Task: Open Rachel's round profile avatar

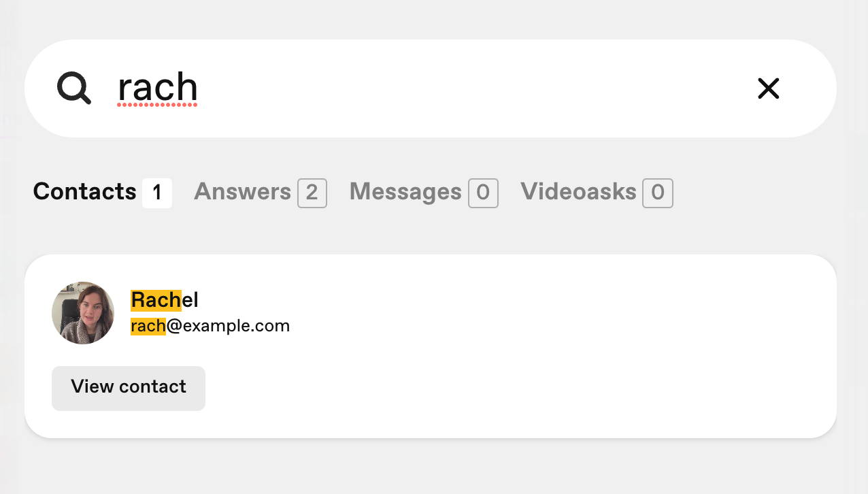Action: (83, 313)
